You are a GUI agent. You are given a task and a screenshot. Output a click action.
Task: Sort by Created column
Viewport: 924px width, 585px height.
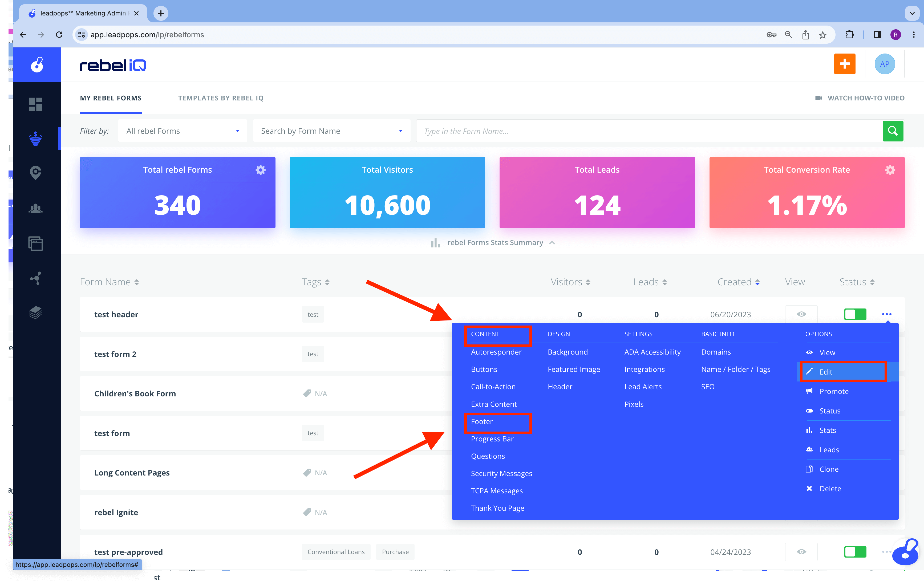739,282
